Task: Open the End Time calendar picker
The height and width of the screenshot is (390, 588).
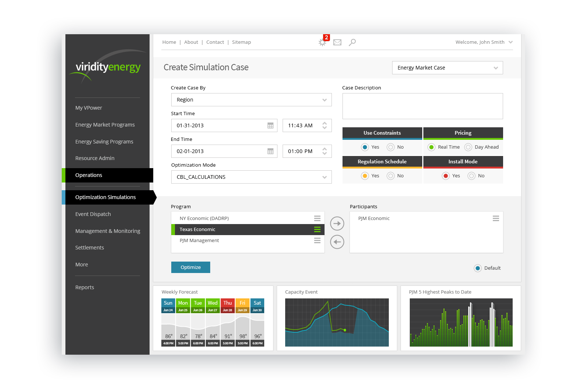Action: [270, 151]
